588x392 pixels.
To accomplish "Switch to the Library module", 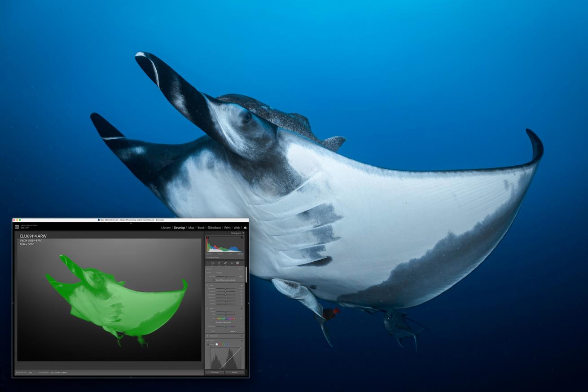I will tap(166, 228).
